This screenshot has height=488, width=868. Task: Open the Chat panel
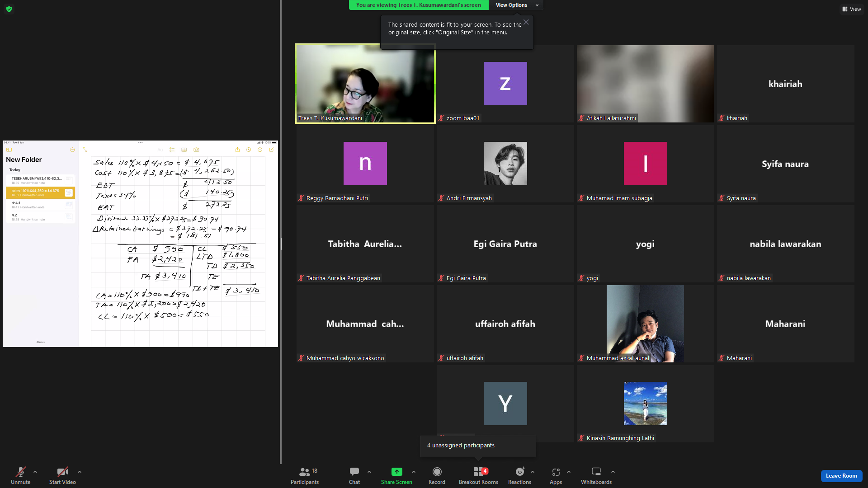(x=354, y=476)
